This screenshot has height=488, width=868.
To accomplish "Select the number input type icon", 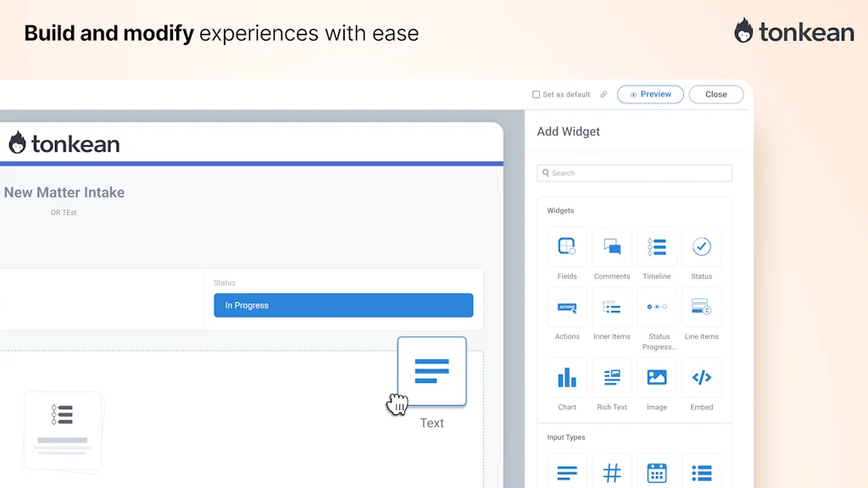I will (x=612, y=473).
